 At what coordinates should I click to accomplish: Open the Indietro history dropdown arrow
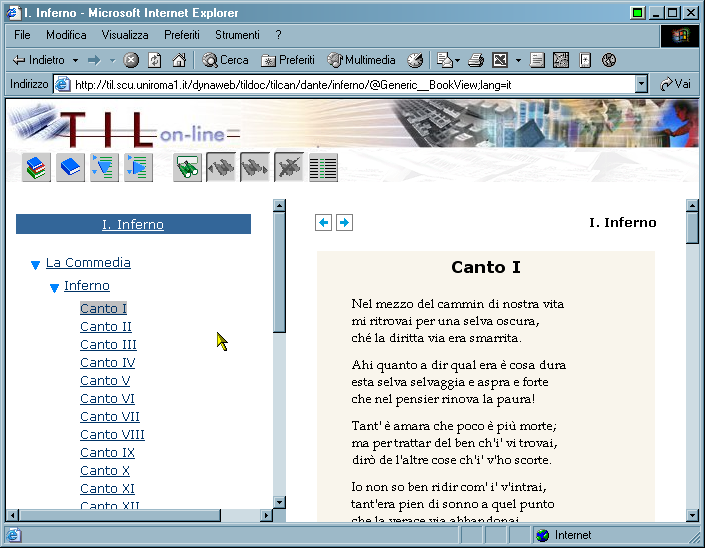coord(76,60)
